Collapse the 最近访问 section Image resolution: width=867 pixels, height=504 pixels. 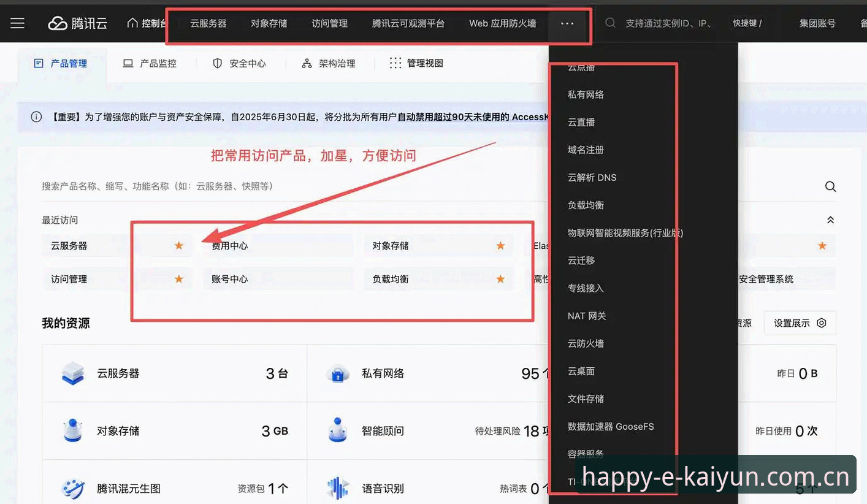(x=830, y=220)
